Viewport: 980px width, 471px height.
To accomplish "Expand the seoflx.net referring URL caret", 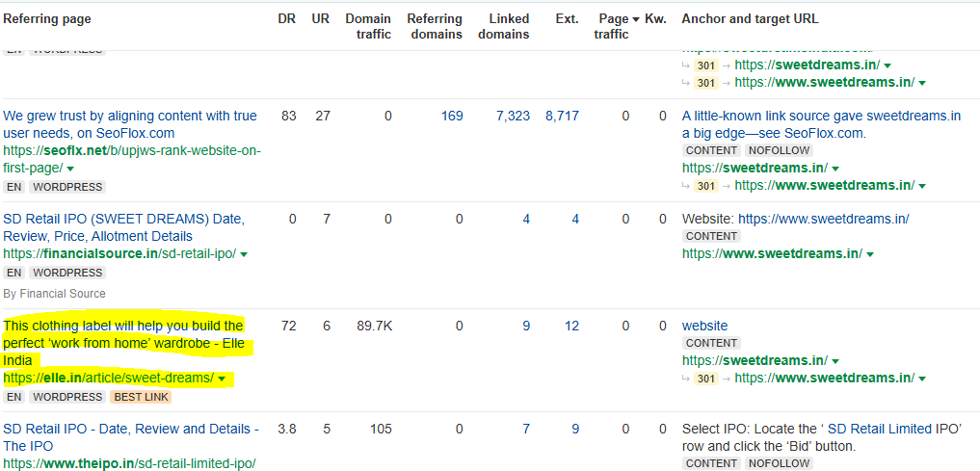I will pyautogui.click(x=70, y=169).
